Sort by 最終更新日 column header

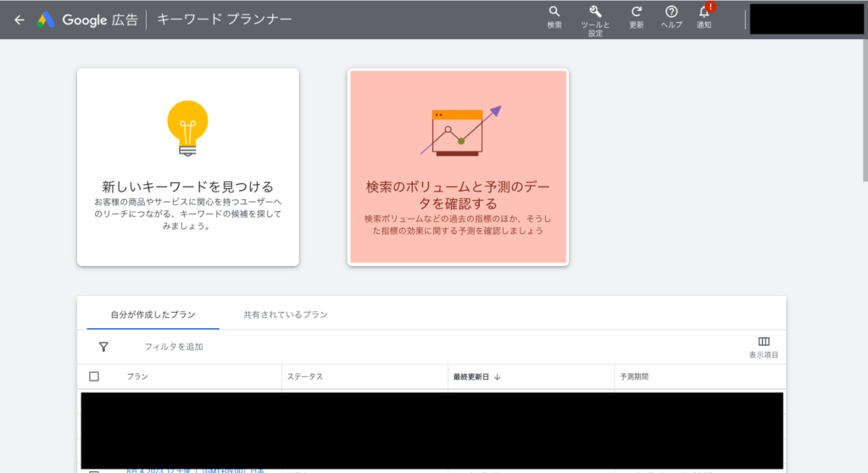click(x=471, y=376)
